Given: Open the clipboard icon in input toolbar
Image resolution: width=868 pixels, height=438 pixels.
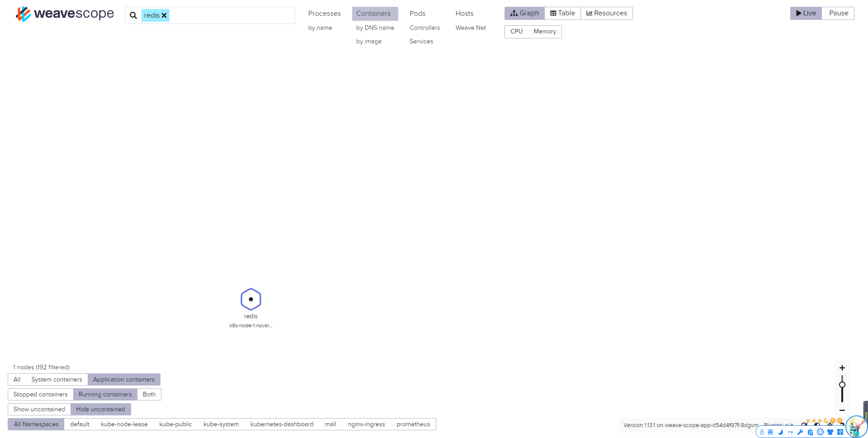Looking at the screenshot, I should [x=810, y=432].
